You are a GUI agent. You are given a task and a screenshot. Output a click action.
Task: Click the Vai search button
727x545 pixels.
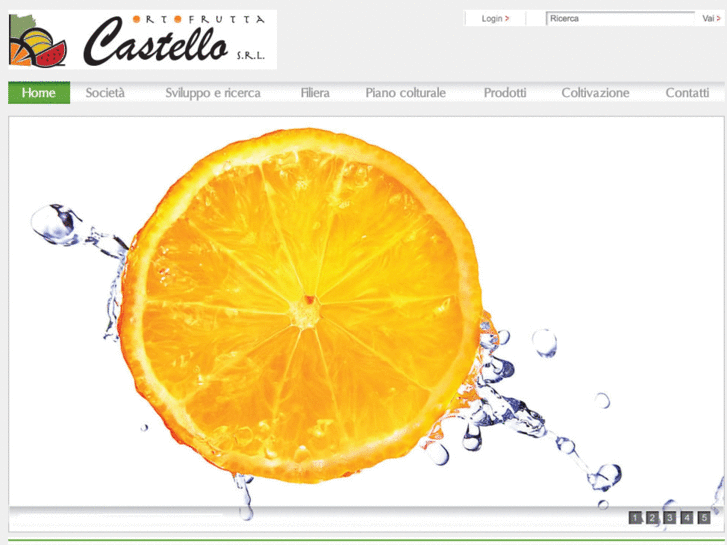pyautogui.click(x=711, y=19)
